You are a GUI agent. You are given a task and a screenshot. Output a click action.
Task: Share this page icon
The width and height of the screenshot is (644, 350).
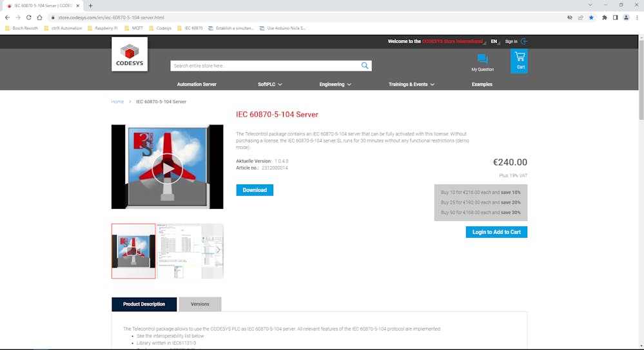pyautogui.click(x=580, y=17)
